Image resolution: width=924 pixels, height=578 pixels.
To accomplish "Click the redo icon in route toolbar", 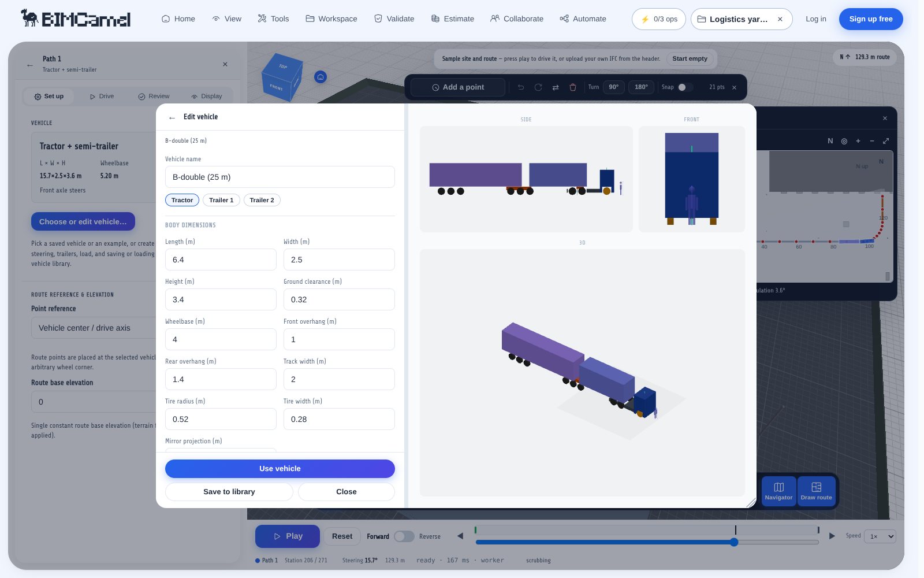I will (538, 87).
